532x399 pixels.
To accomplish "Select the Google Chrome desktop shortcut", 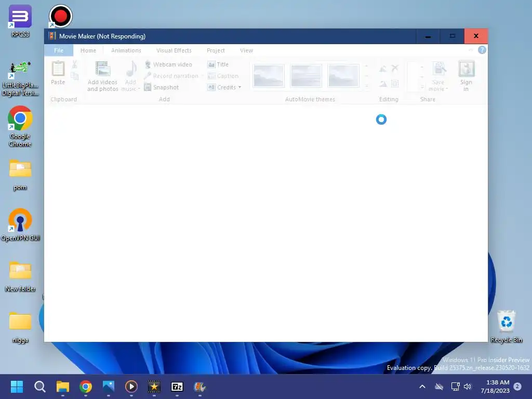I will (x=20, y=126).
